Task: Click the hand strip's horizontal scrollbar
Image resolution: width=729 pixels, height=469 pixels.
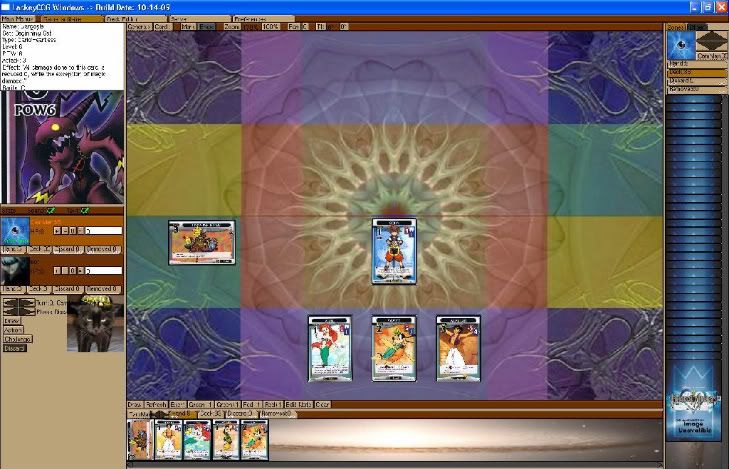Action: (394, 464)
